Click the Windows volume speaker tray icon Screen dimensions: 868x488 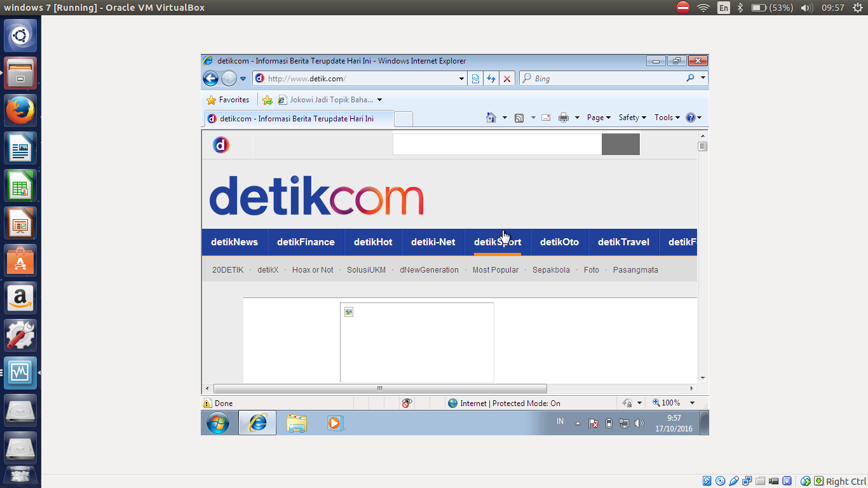(639, 423)
